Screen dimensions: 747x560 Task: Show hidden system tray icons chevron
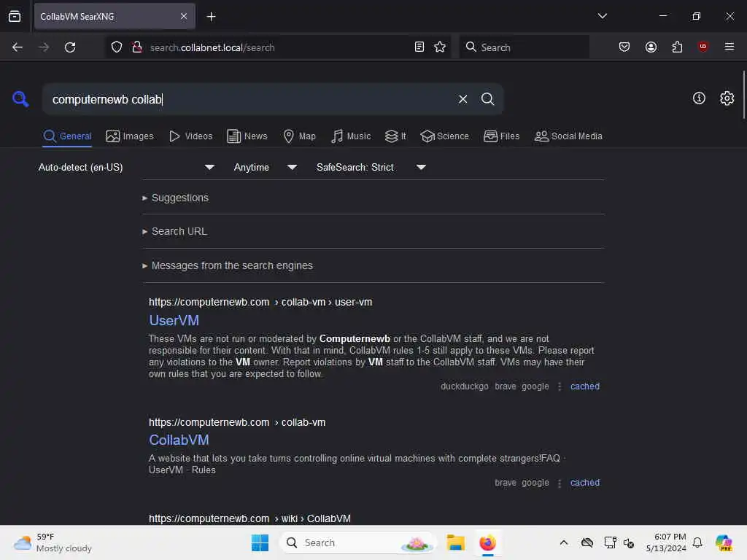coord(564,542)
